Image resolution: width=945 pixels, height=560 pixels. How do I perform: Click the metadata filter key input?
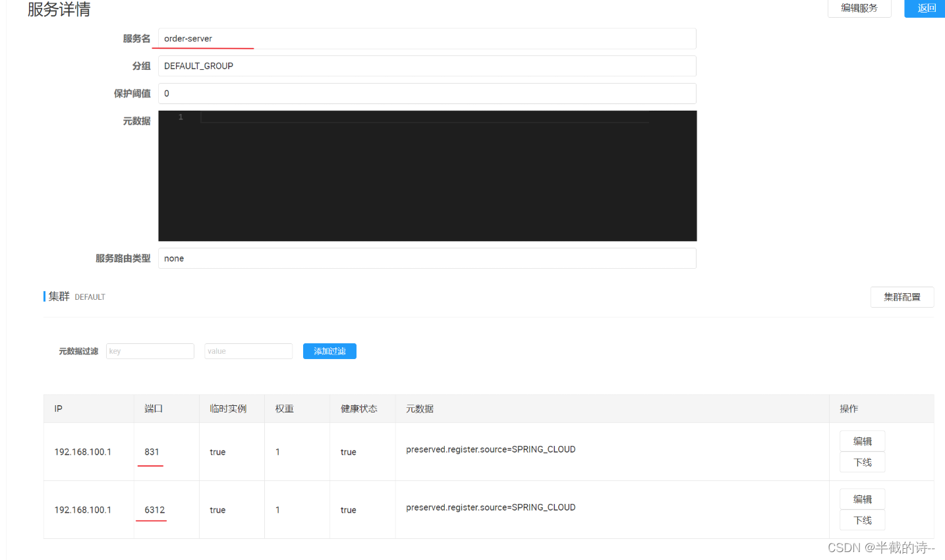point(150,351)
